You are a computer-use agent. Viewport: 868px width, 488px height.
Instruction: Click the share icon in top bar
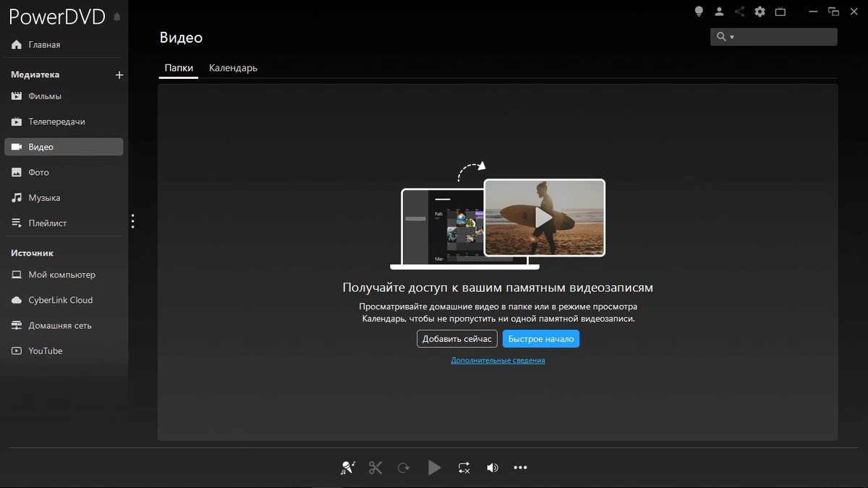click(x=739, y=12)
